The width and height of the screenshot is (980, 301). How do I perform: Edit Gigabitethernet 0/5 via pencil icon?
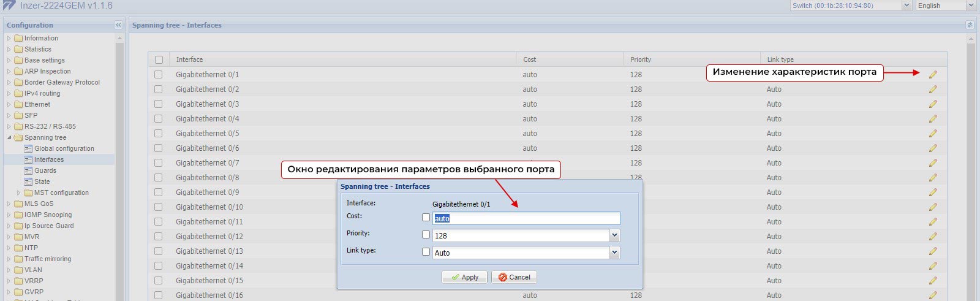[933, 134]
